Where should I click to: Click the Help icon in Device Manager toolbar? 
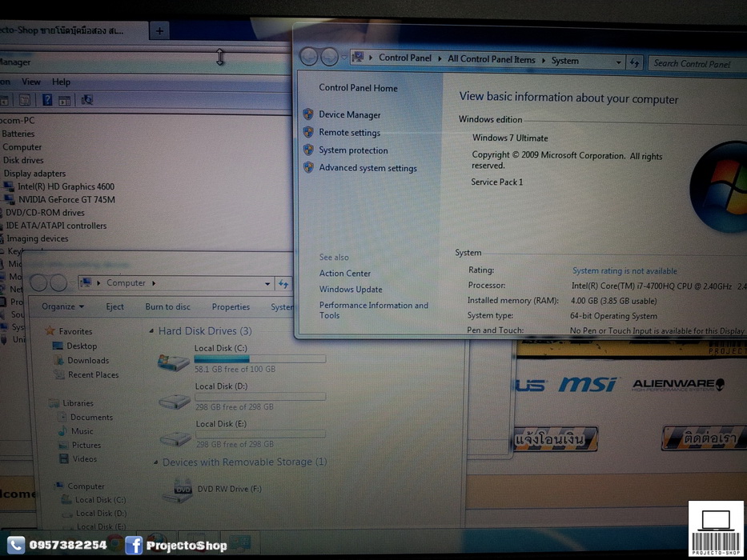pyautogui.click(x=46, y=99)
